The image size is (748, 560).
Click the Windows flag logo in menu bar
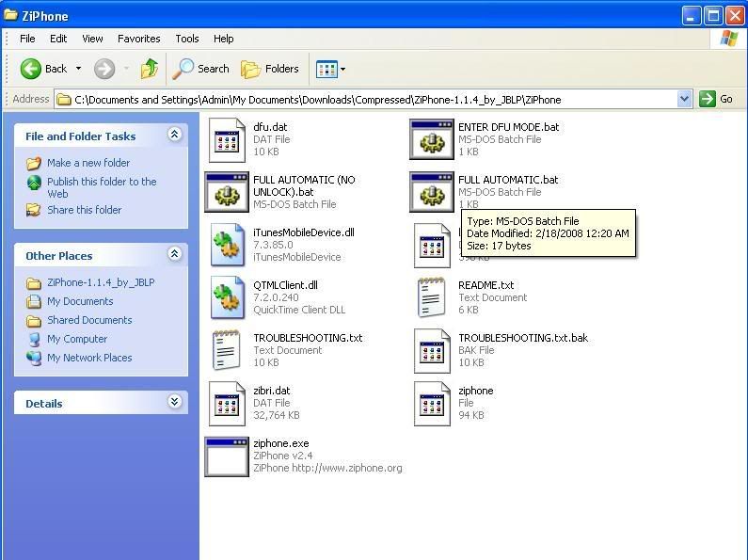tap(728, 39)
